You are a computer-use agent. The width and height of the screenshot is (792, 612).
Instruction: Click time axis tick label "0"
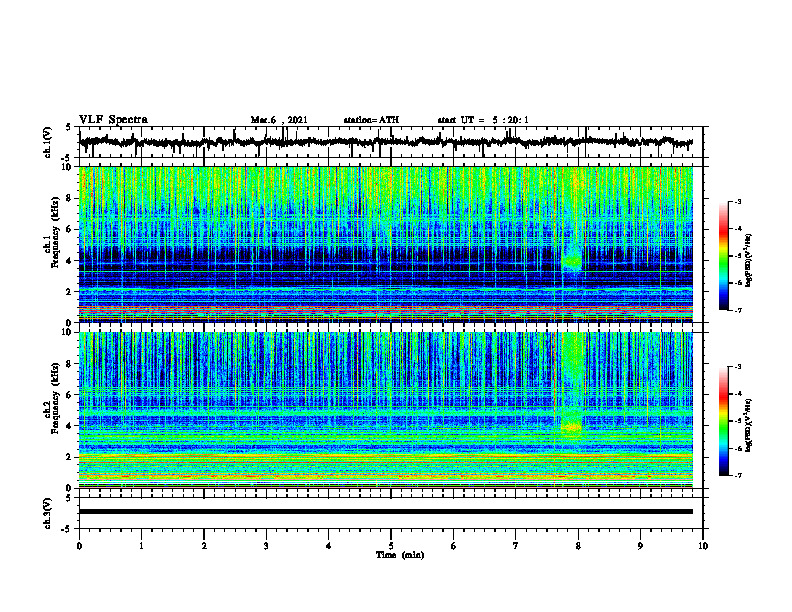79,546
